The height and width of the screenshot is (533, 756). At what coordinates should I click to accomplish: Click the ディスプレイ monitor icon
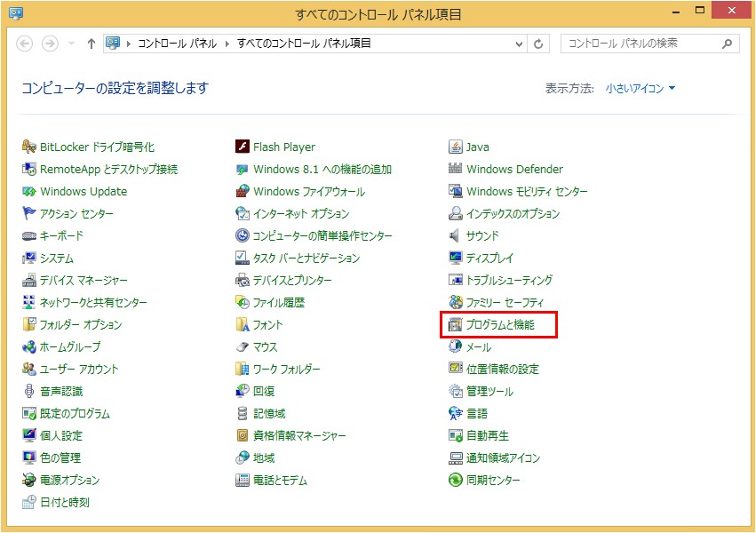point(455,258)
